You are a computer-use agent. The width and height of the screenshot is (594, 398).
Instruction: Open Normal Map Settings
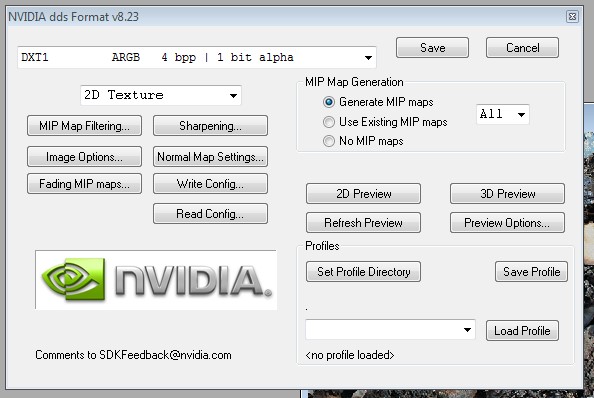point(210,157)
